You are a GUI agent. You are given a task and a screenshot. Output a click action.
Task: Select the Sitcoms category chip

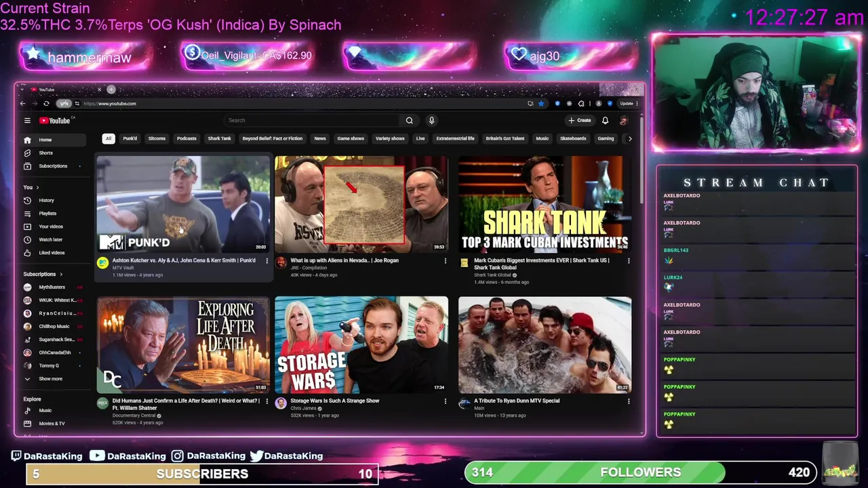pos(157,138)
